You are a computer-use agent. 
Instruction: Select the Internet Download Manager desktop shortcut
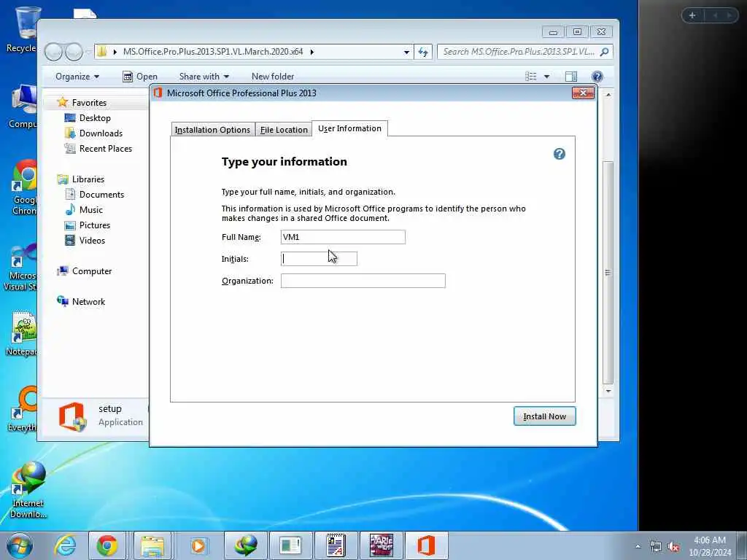tap(28, 491)
